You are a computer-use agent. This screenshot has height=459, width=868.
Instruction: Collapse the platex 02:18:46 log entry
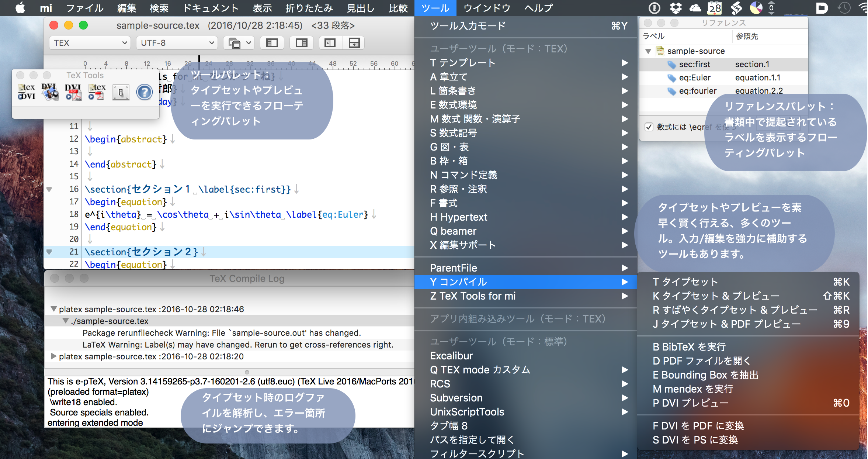click(x=54, y=309)
